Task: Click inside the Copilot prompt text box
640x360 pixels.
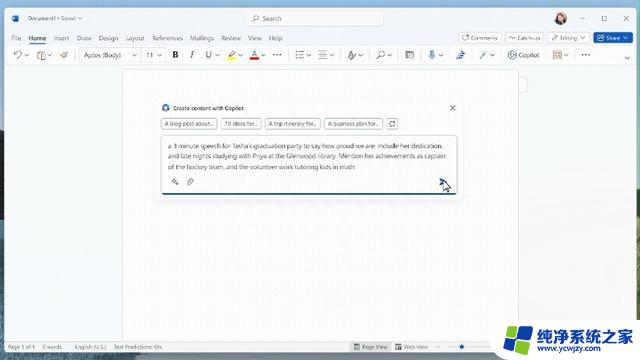Action: click(x=309, y=165)
